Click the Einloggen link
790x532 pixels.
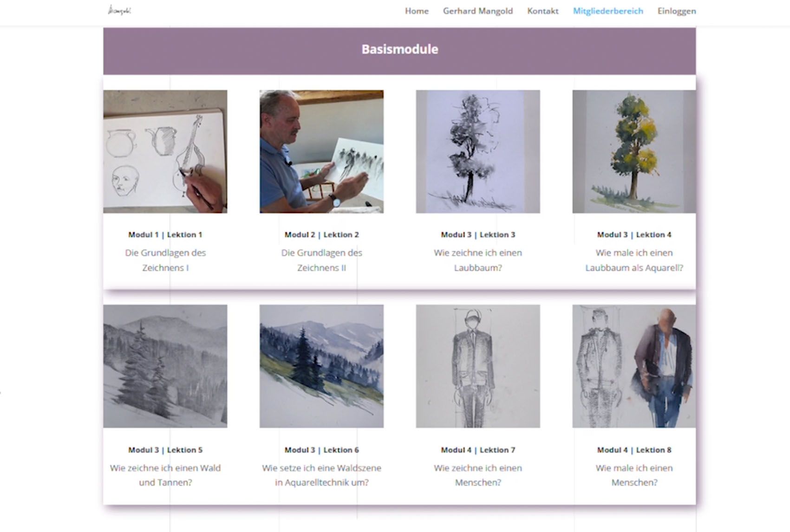tap(676, 11)
